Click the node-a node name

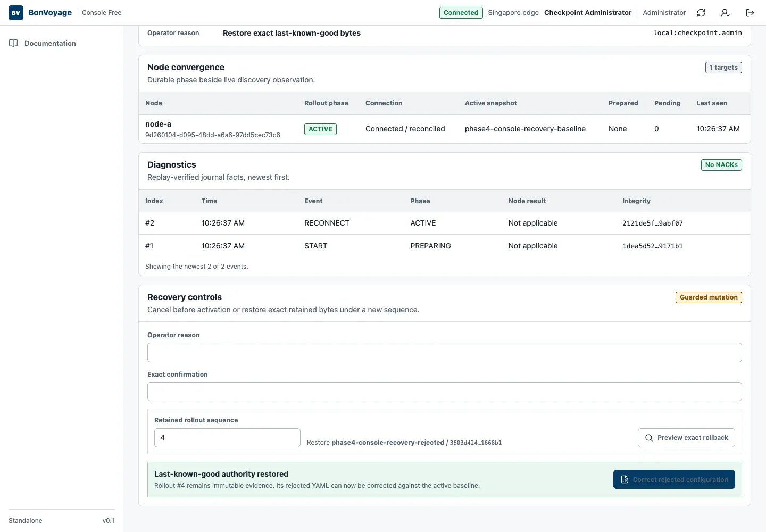[158, 124]
